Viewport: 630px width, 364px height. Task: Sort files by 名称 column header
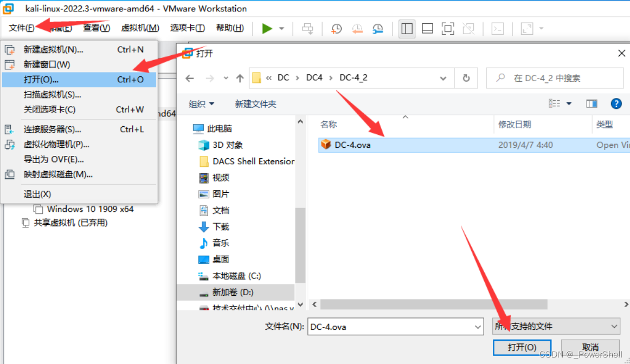328,125
